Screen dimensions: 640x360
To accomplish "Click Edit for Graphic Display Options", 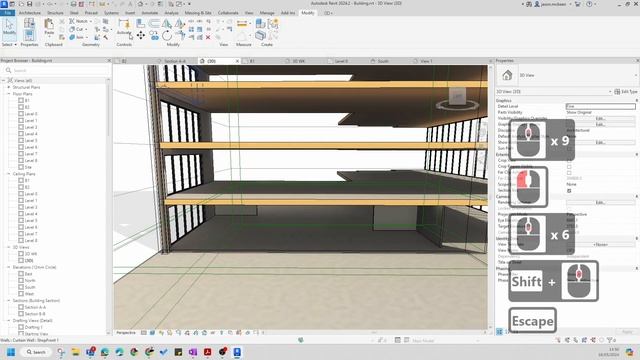I will pyautogui.click(x=600, y=124).
